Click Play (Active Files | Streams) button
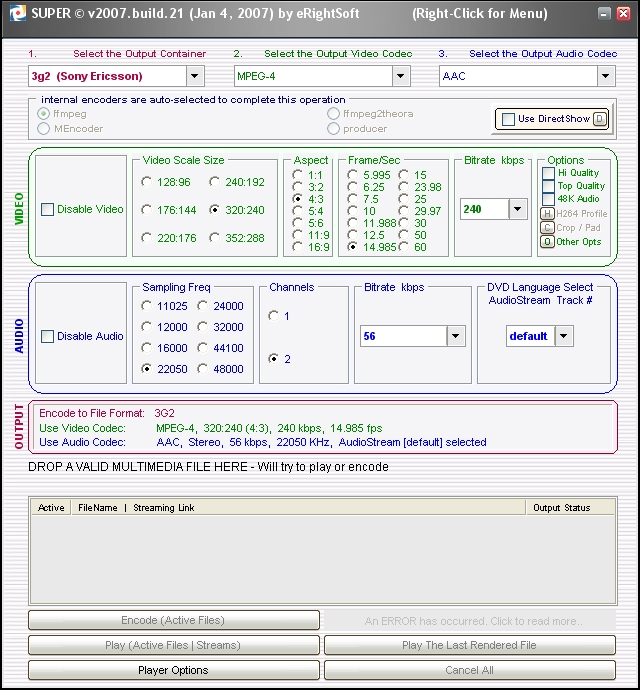Image resolution: width=640 pixels, height=690 pixels. click(174, 645)
